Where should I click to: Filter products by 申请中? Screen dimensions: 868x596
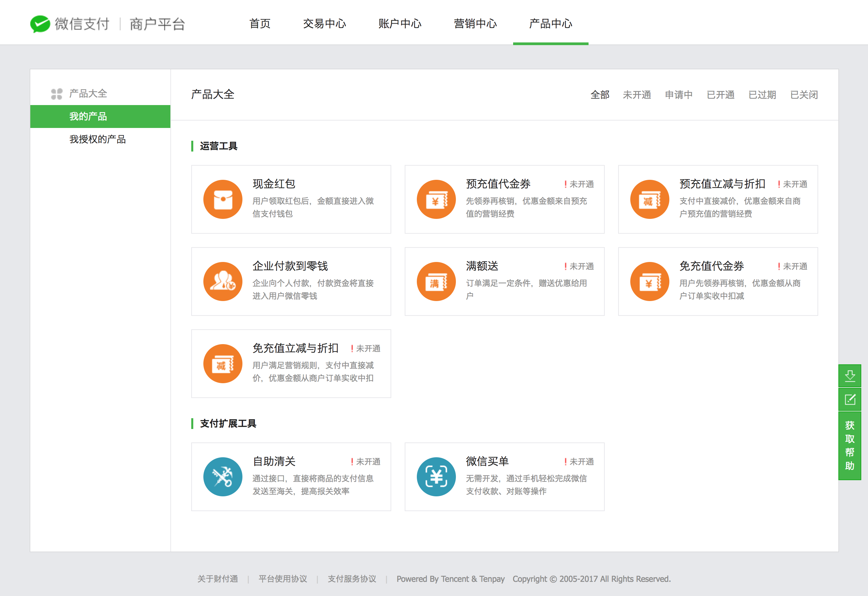point(679,95)
